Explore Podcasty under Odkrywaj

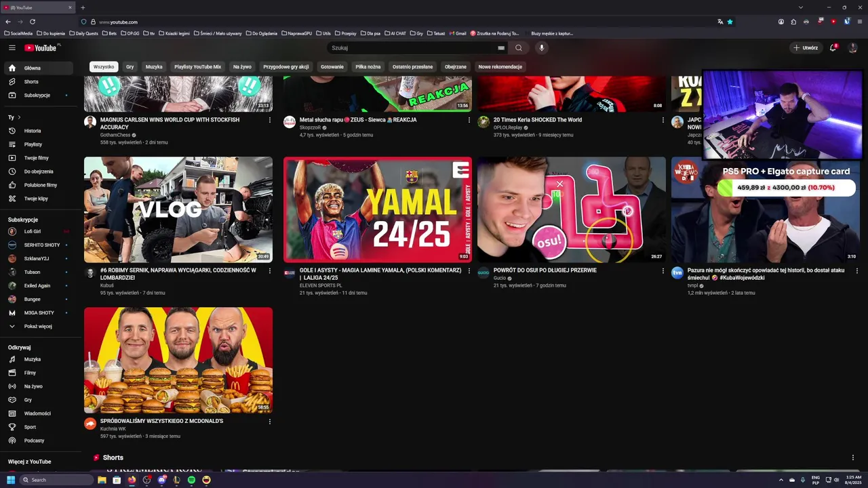[x=38, y=441]
